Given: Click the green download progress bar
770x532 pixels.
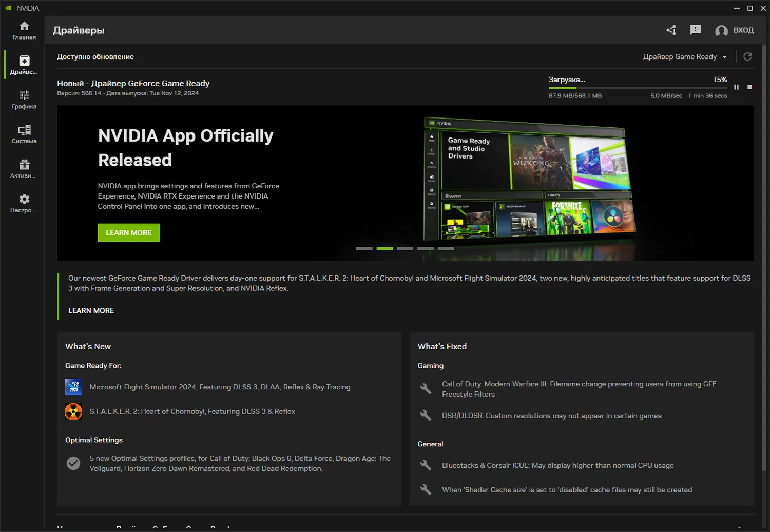Looking at the screenshot, I should tap(638, 88).
